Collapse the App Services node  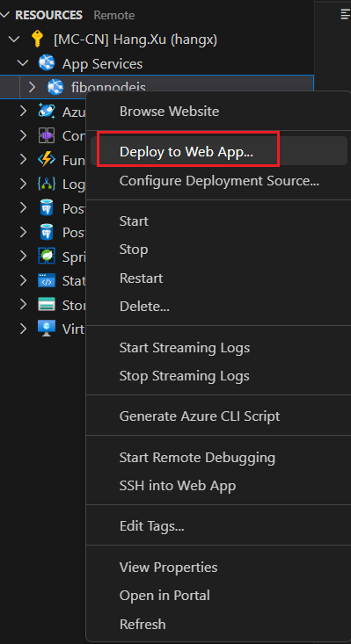coord(24,63)
